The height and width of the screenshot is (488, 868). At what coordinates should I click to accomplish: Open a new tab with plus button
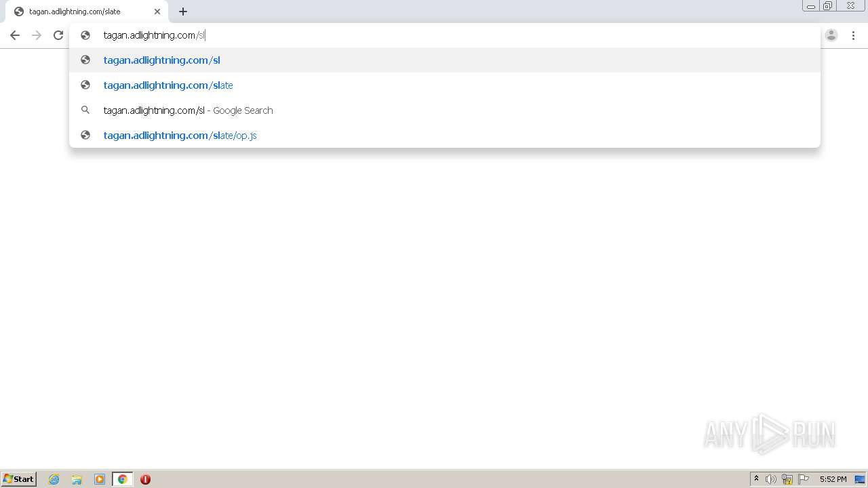pyautogui.click(x=183, y=12)
